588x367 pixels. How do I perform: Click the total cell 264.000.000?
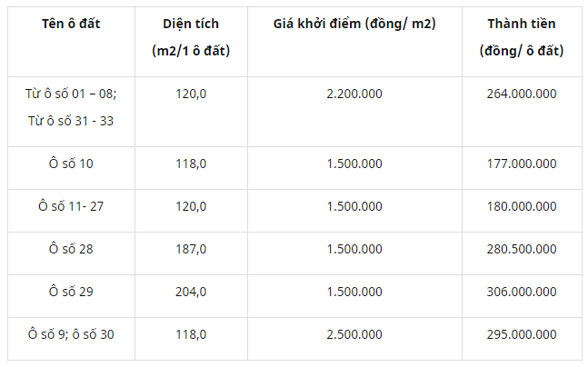522,94
